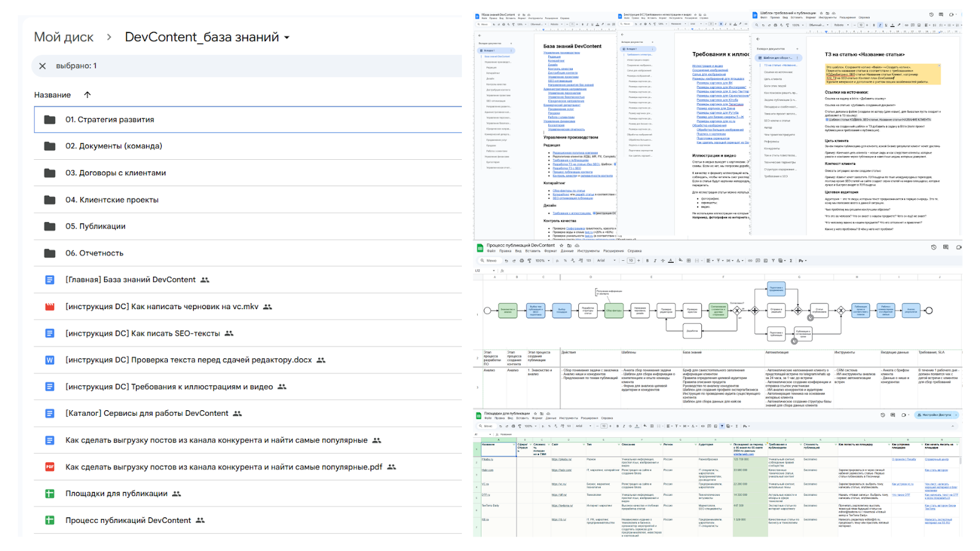
Task: Toggle italic in Процесс публикаций sheet toolbar
Action: coord(655,261)
